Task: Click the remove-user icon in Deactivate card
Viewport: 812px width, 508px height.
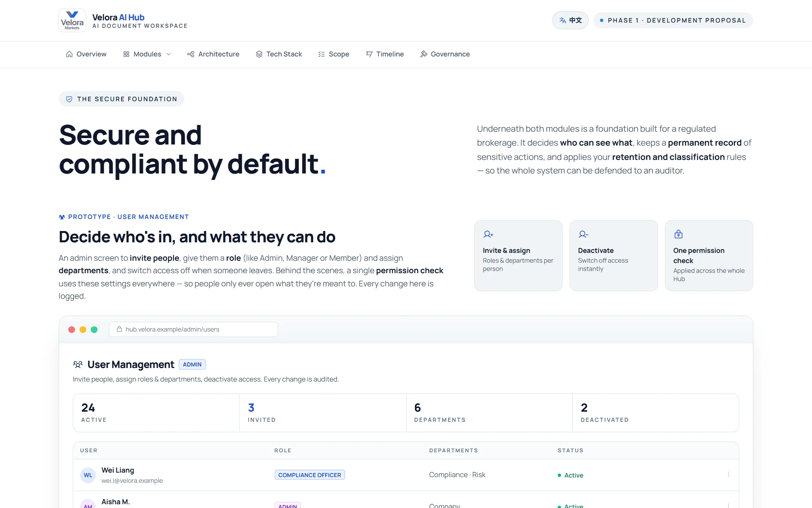Action: [x=583, y=234]
